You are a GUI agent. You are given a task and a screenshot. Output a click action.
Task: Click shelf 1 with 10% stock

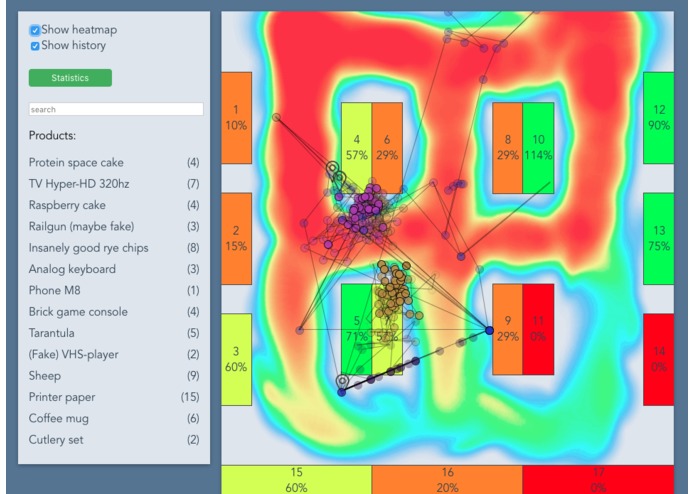pos(236,118)
